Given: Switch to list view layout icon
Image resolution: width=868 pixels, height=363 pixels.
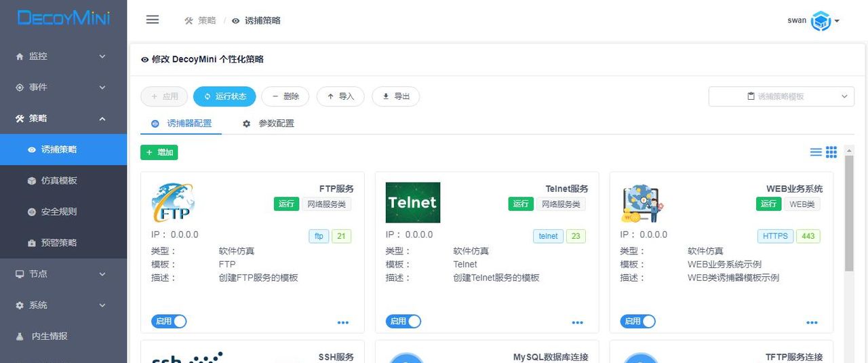Looking at the screenshot, I should 816,152.
